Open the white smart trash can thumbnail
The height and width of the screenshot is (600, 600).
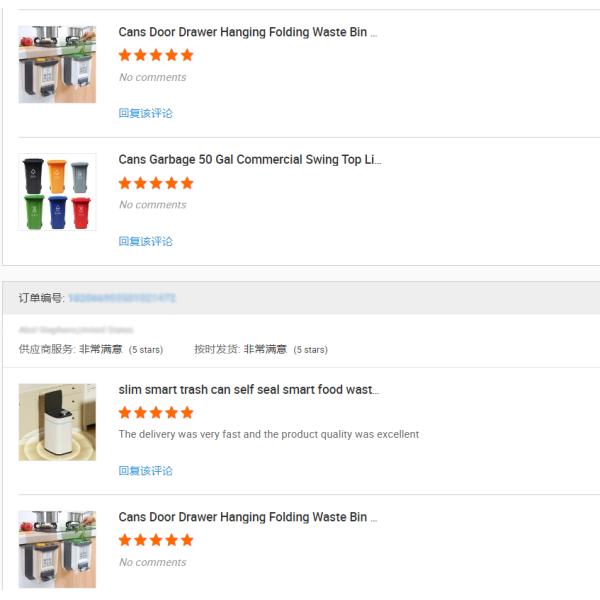(57, 422)
